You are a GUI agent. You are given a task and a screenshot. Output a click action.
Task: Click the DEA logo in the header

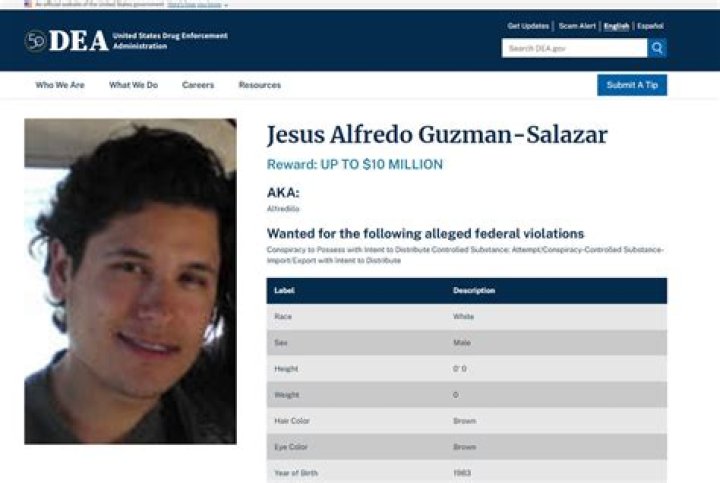pos(66,41)
